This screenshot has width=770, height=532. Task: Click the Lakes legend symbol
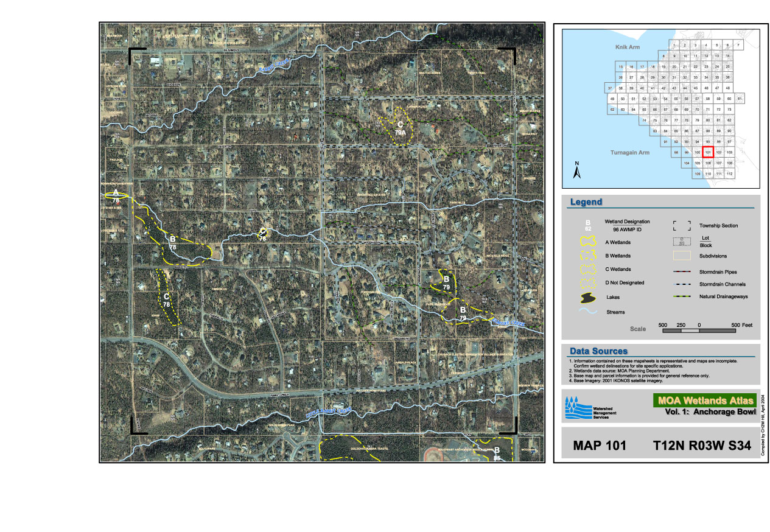[588, 298]
